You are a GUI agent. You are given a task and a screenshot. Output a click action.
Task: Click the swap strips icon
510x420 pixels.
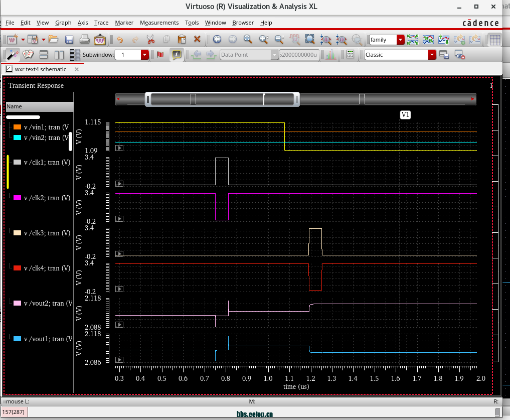[x=444, y=40]
